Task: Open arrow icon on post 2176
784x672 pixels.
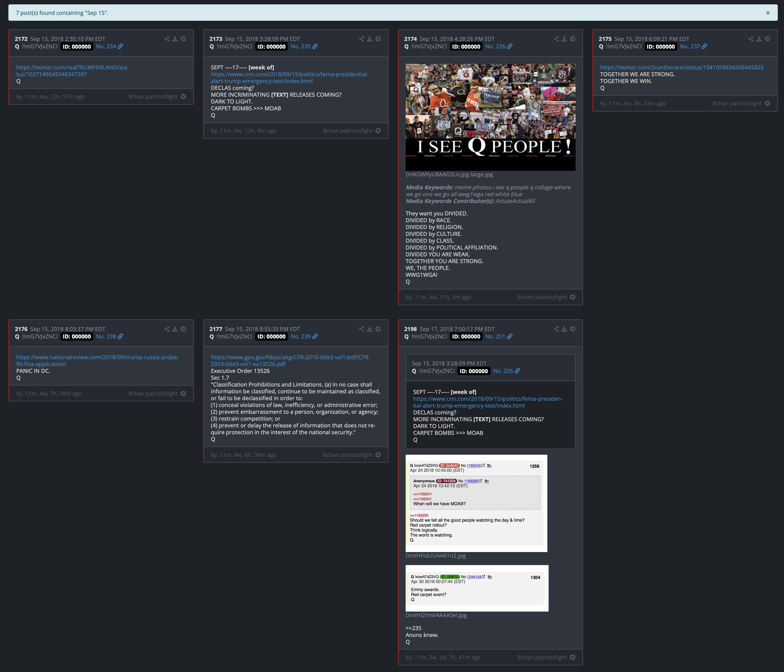Action: [183, 329]
